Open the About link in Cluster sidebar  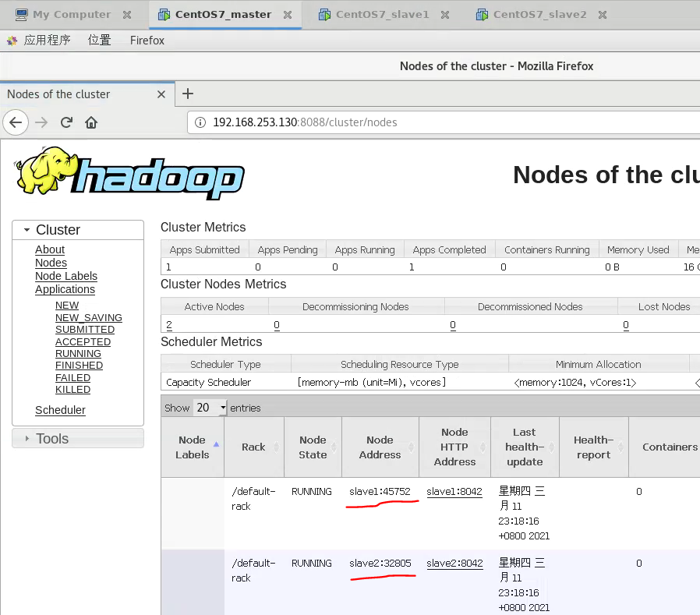coord(50,249)
